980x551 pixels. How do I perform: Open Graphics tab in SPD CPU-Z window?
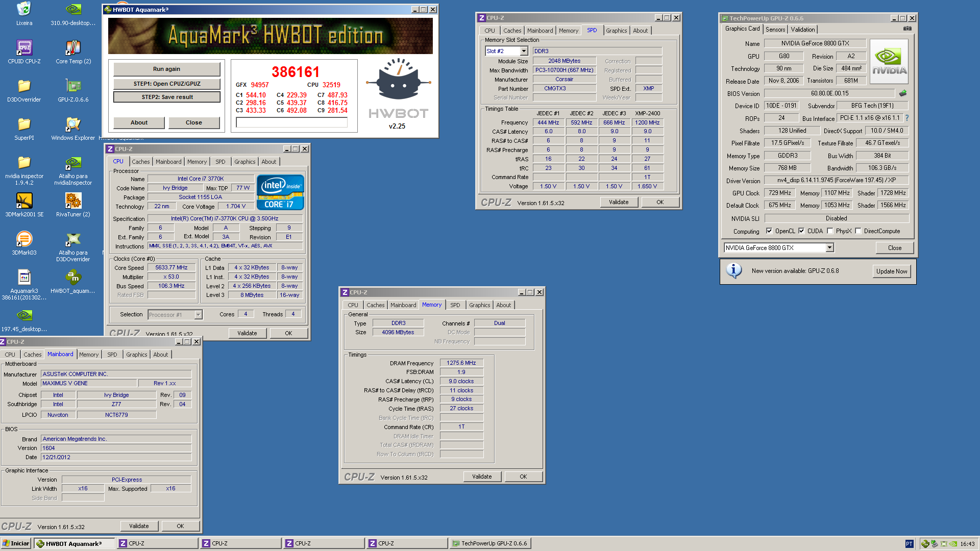click(616, 31)
